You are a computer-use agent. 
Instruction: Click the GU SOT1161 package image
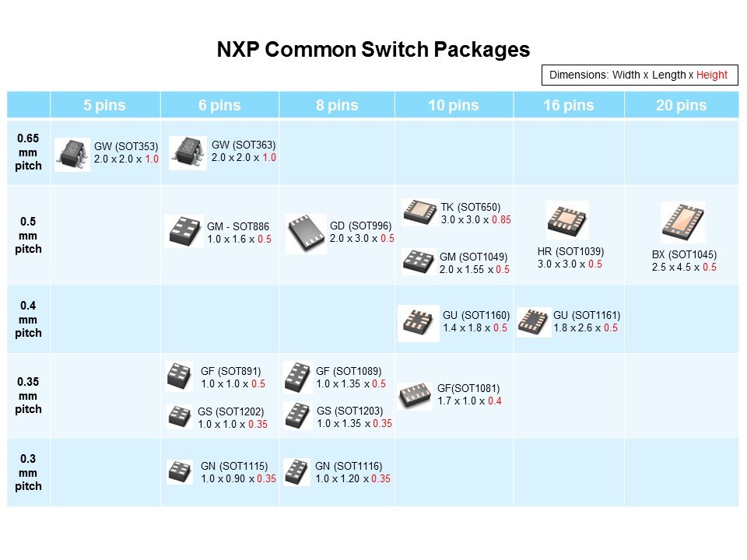[x=532, y=321]
